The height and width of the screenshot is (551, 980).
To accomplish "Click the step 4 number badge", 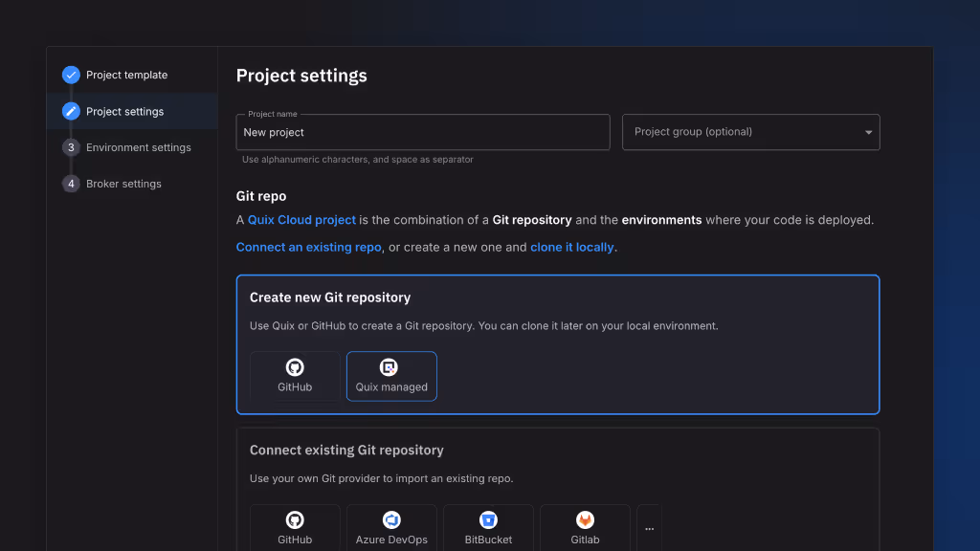I will click(x=71, y=184).
